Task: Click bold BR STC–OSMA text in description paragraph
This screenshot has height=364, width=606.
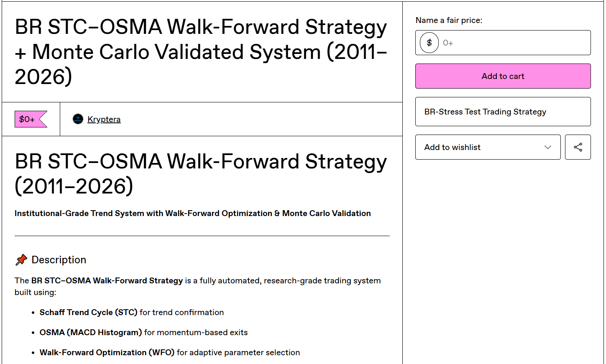Action: pyautogui.click(x=107, y=280)
